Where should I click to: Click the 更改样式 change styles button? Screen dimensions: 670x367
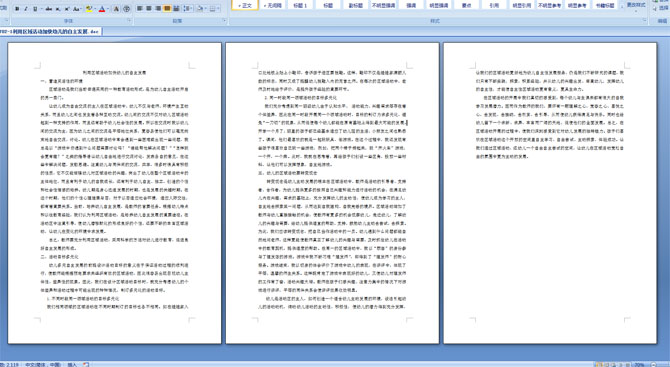click(x=636, y=5)
